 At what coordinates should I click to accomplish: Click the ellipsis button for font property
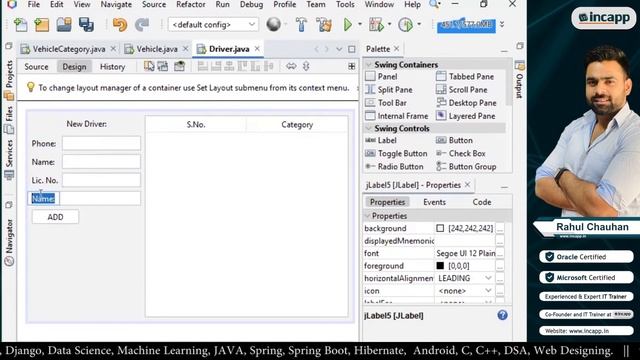(x=500, y=253)
